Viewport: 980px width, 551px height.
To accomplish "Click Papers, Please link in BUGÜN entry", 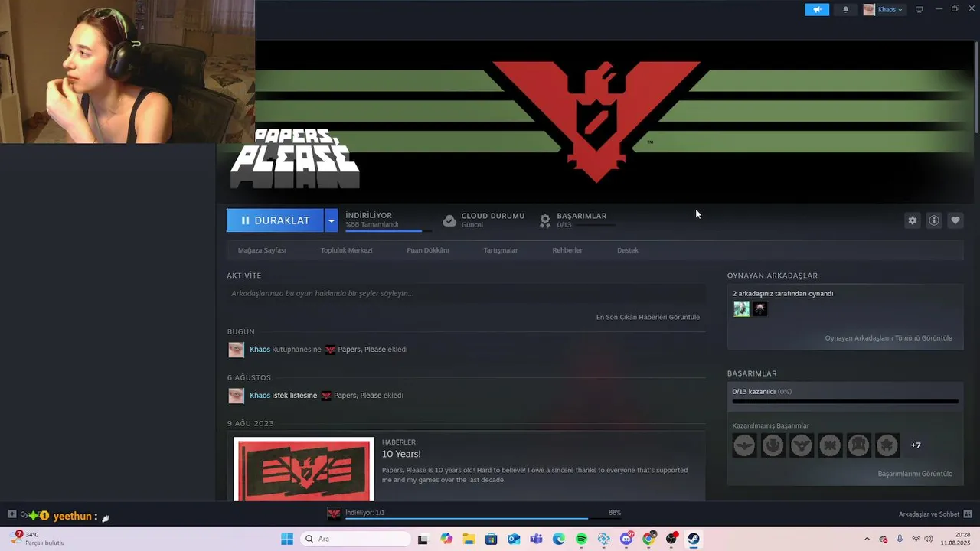I will click(x=361, y=350).
